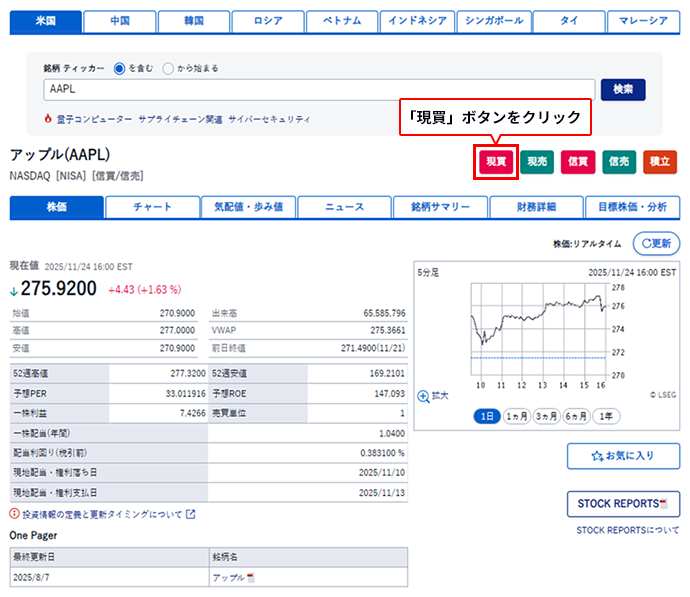Open the STOCK REPORTS PDF button
The image size is (690, 597).
click(x=623, y=504)
